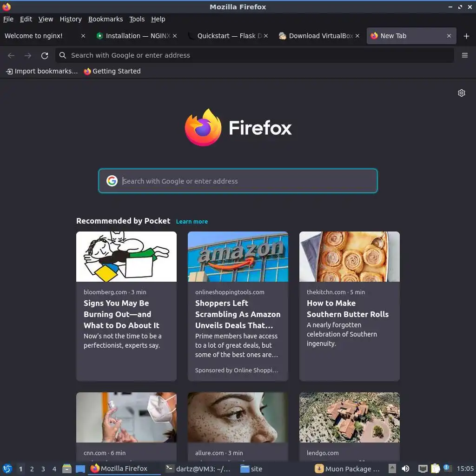Click the update notifier tray icon

[x=447, y=468]
